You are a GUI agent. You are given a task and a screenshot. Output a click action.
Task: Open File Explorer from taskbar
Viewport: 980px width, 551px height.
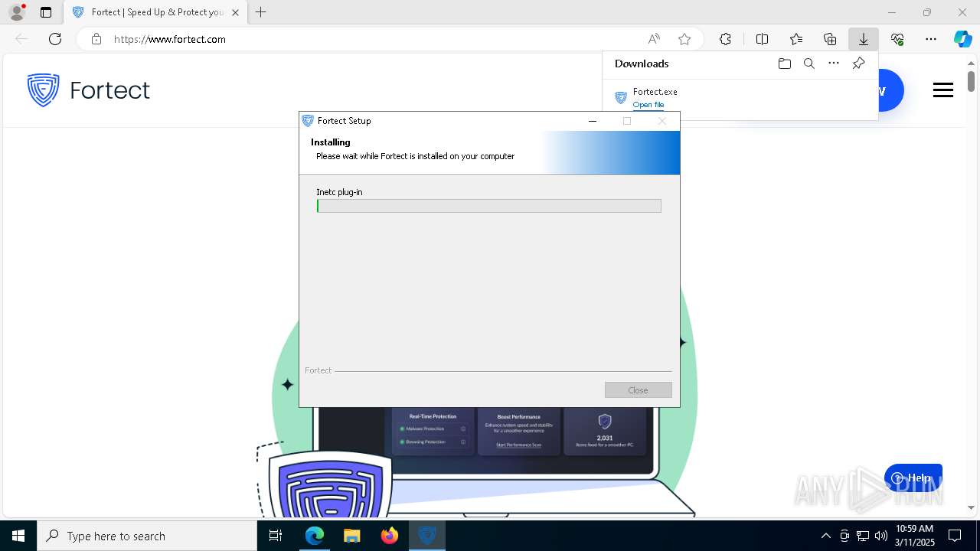(x=351, y=536)
